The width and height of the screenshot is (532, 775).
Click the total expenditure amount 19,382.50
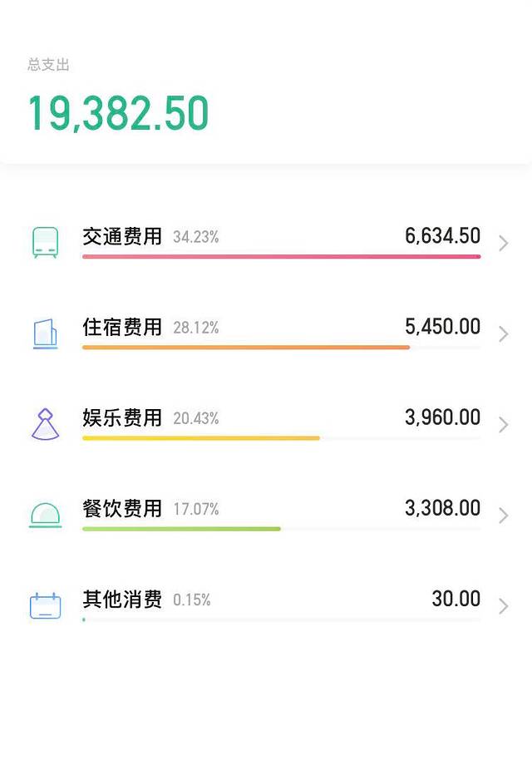tap(118, 114)
